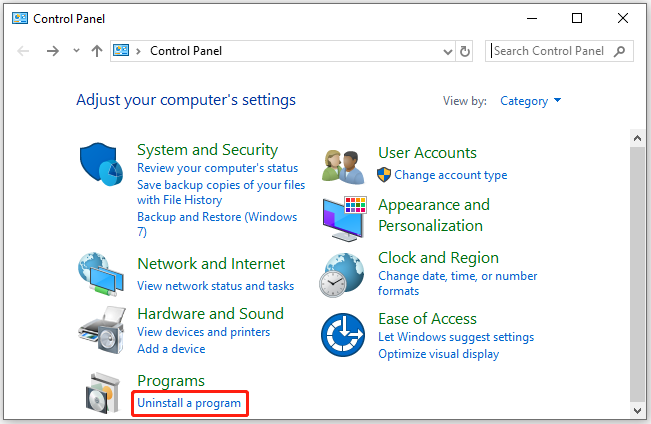This screenshot has width=651, height=424.
Task: Click the Hardware and Sound printer icon
Action: tap(102, 330)
